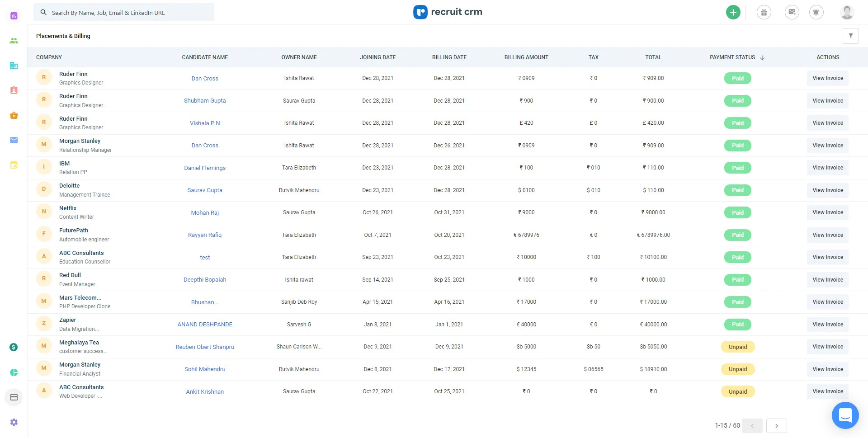The width and height of the screenshot is (868, 438).
Task: Open the filter panel via the funnel icon
Action: click(x=851, y=36)
